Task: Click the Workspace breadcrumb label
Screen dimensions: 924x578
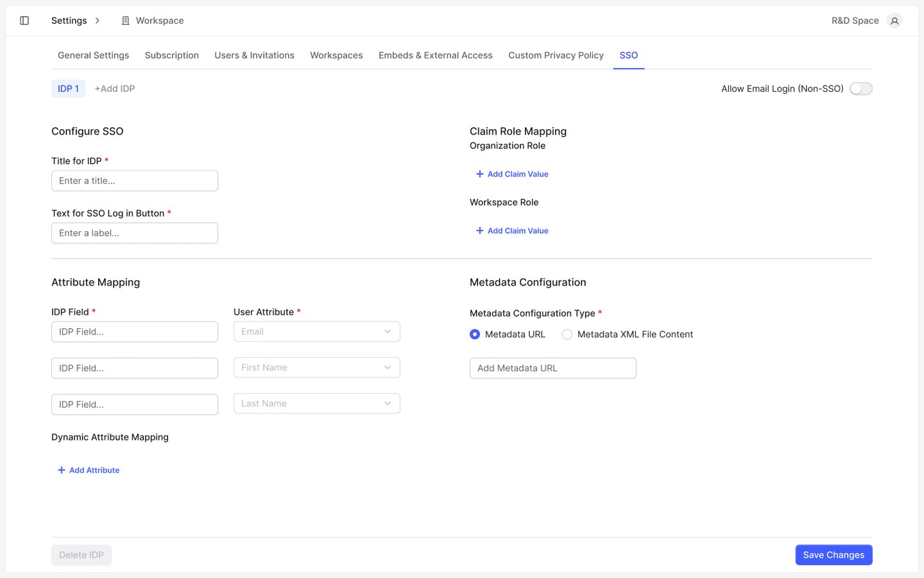Action: 160,21
